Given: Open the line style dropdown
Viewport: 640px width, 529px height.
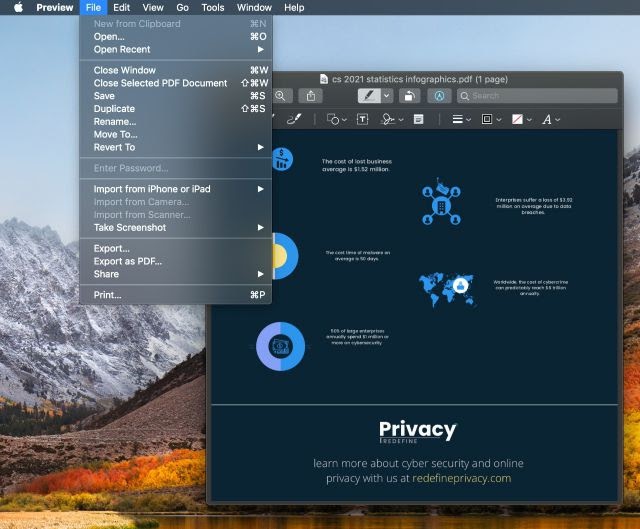Looking at the screenshot, I should click(x=460, y=119).
